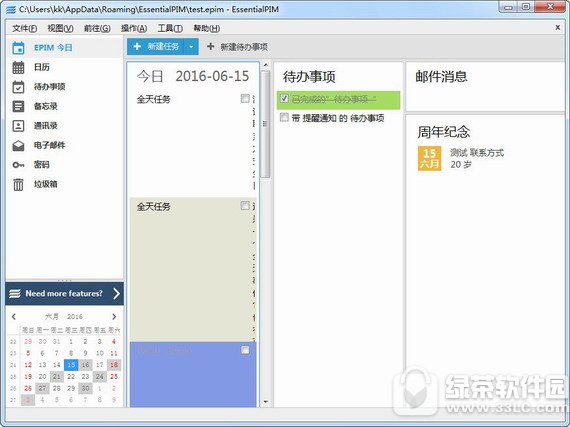
Task: Select day 27 in mini calendar
Action: (x=43, y=388)
